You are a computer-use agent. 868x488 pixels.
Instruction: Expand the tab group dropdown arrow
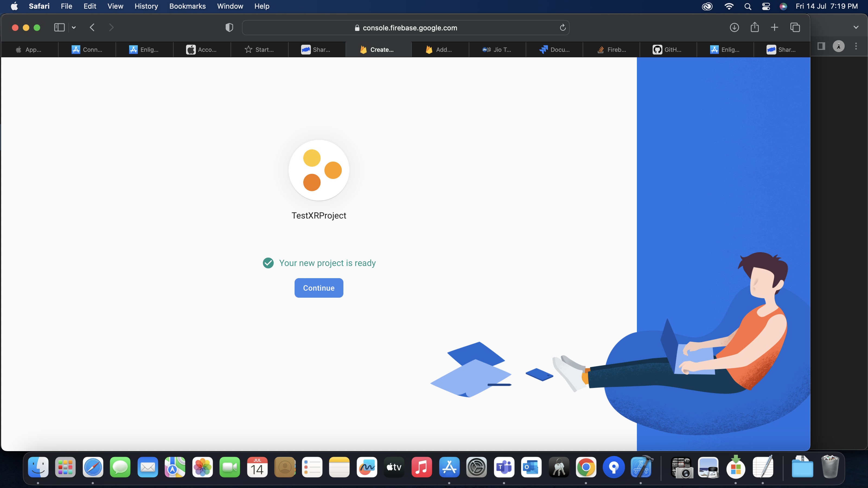point(74,28)
